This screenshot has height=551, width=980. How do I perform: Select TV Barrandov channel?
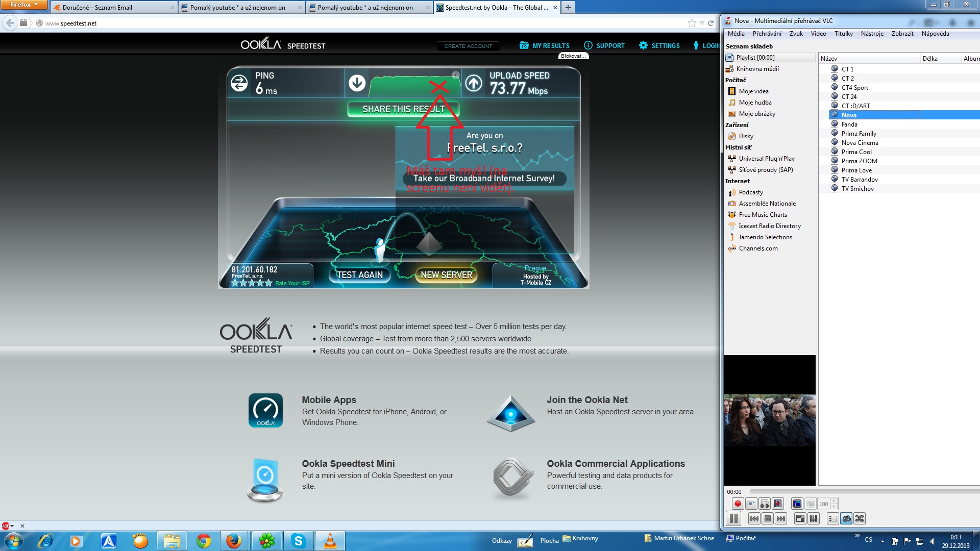[860, 179]
